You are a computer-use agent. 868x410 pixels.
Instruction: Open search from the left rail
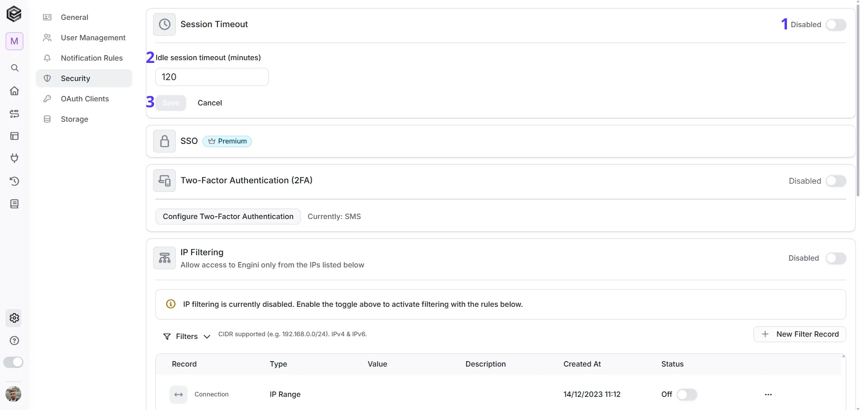14,68
